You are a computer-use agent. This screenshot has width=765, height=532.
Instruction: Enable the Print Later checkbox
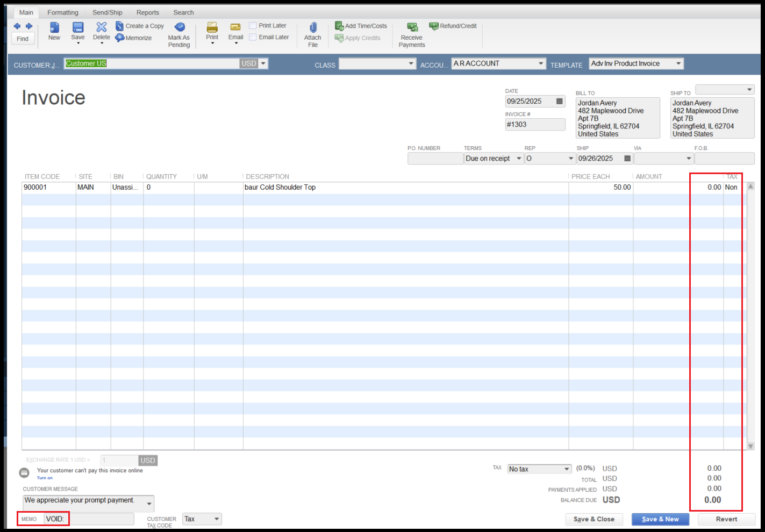tap(253, 26)
